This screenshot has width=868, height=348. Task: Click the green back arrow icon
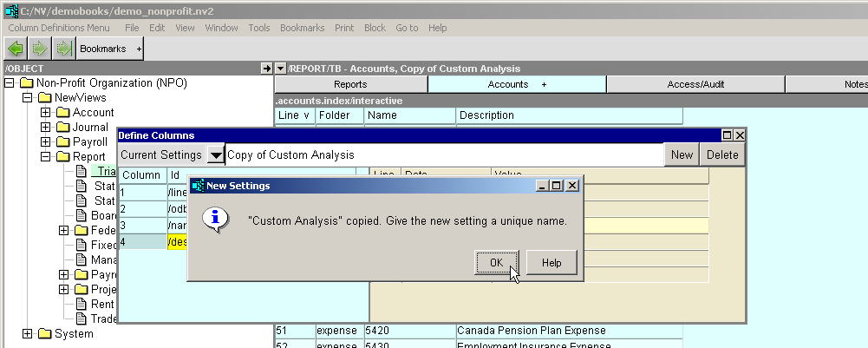coord(16,49)
